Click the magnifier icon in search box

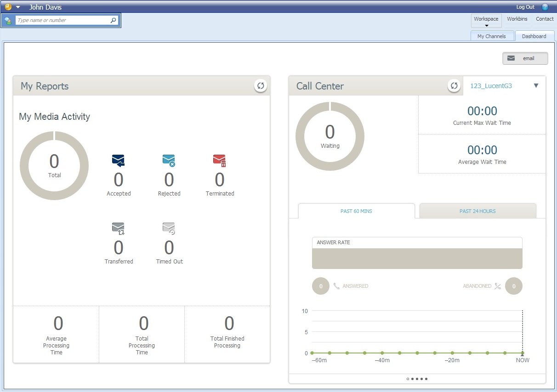tap(113, 20)
